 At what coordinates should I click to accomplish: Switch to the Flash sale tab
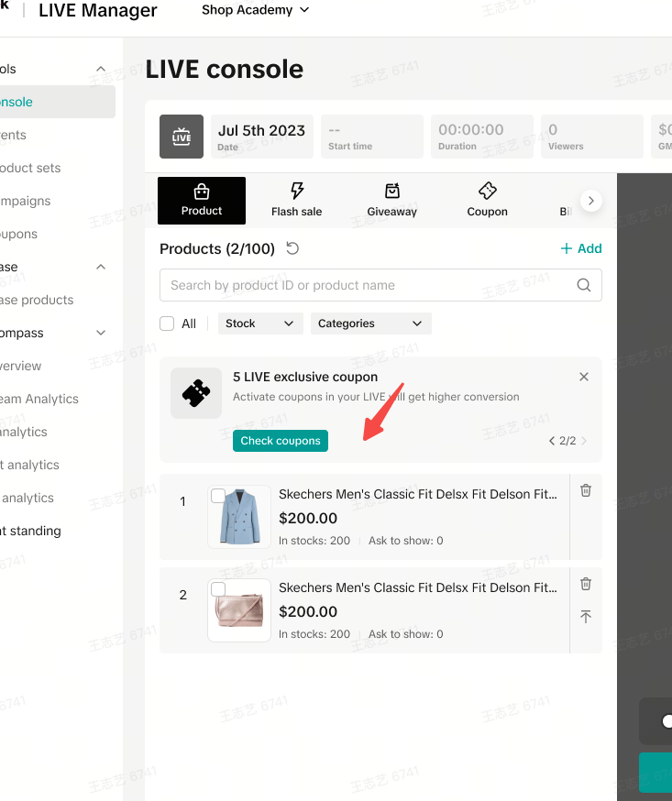tap(297, 201)
